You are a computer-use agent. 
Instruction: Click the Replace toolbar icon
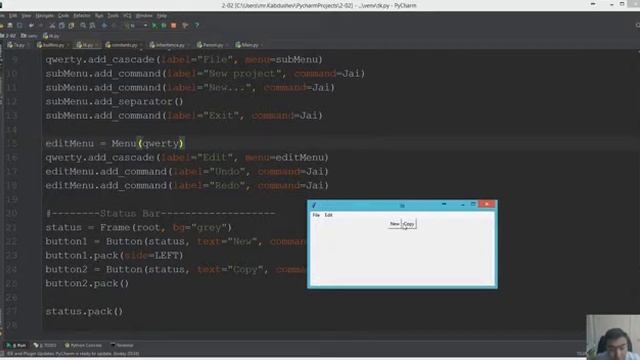(92, 25)
